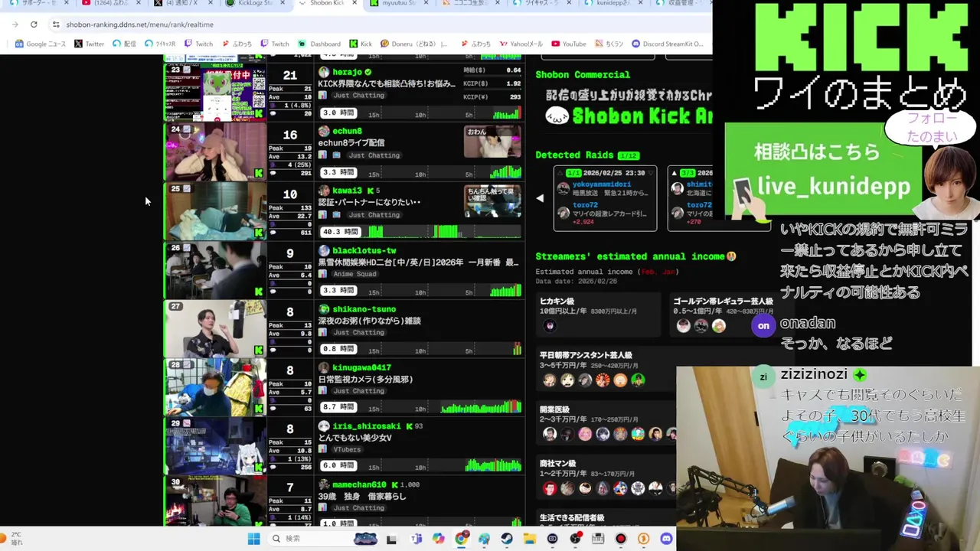Viewport: 980px width, 551px height.
Task: Click blacklotus-tw's Anime Squad category tag
Action: (x=354, y=274)
